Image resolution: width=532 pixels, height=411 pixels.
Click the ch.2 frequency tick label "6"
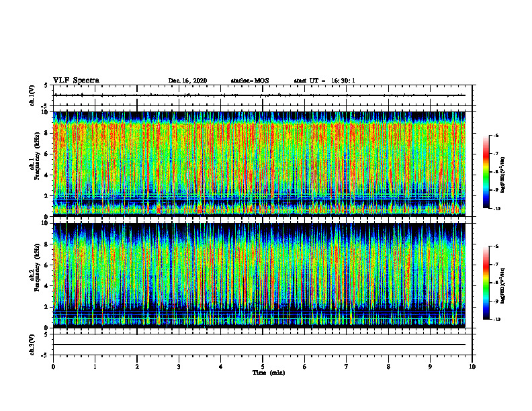coord(46,265)
